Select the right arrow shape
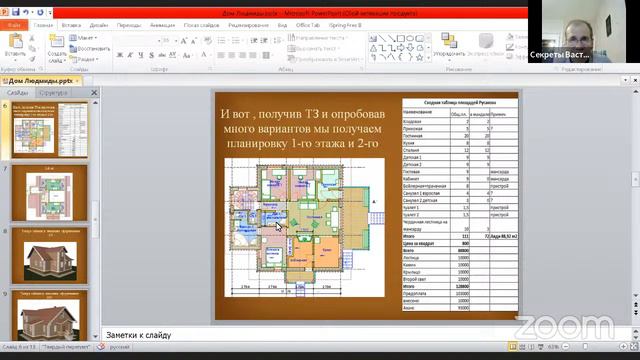This screenshot has width=640, height=360. tap(401, 48)
